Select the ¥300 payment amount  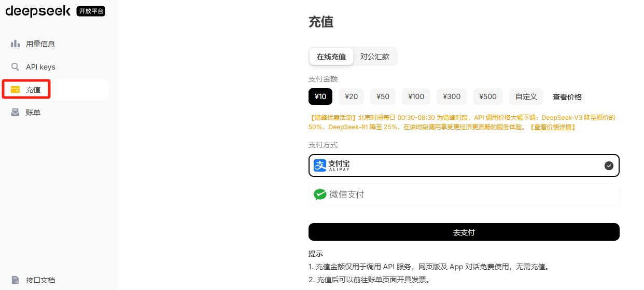(x=452, y=96)
